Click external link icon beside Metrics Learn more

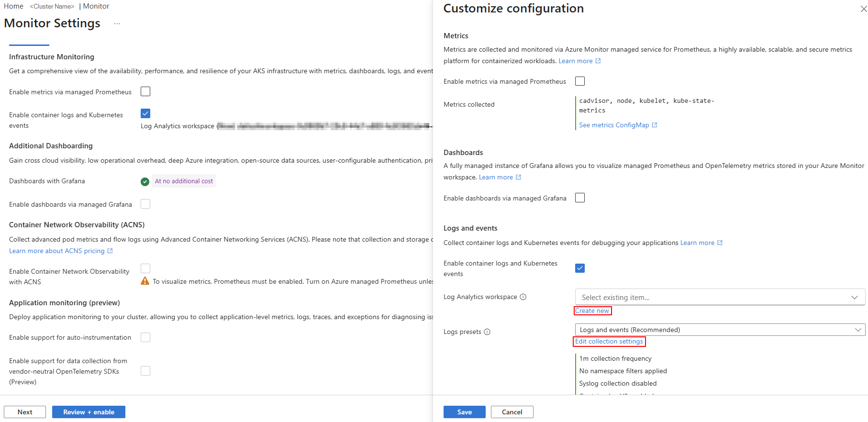click(598, 61)
